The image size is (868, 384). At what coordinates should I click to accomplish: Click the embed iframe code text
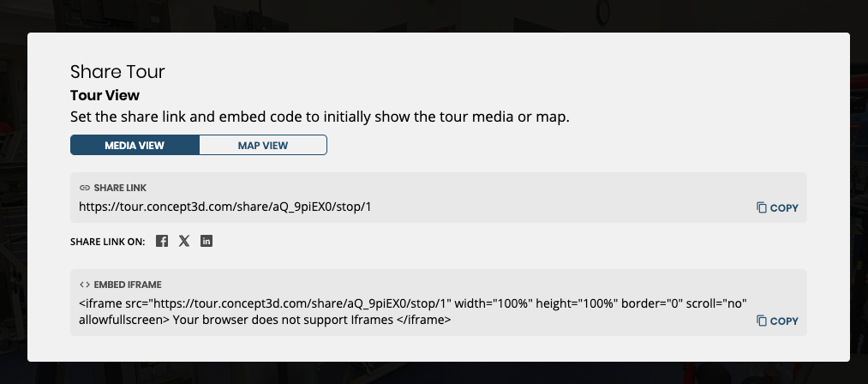[413, 312]
